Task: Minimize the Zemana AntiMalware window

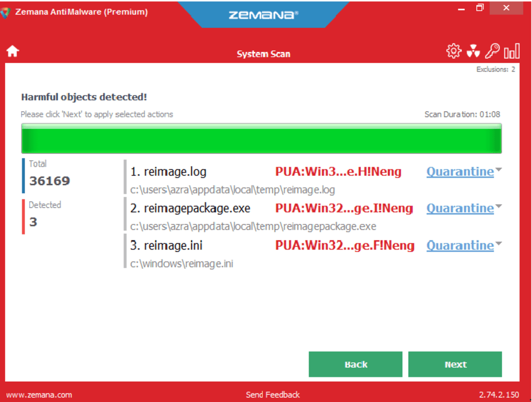Action: 461,8
